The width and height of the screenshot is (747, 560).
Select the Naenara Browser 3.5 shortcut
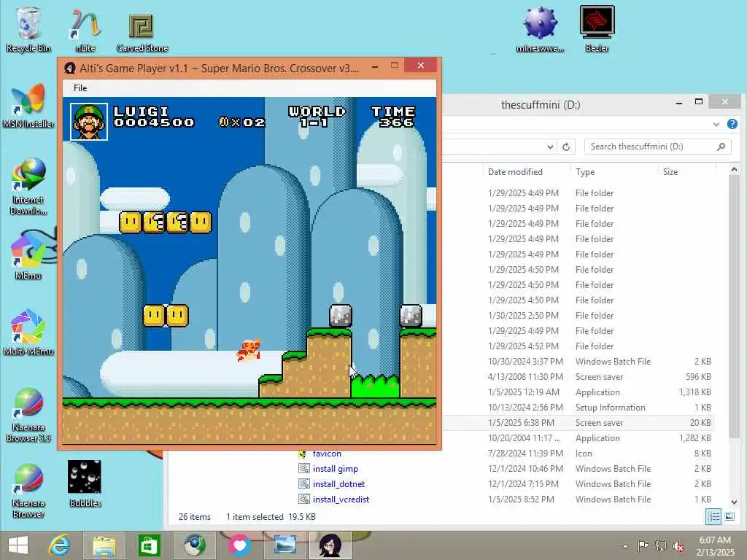point(28,415)
